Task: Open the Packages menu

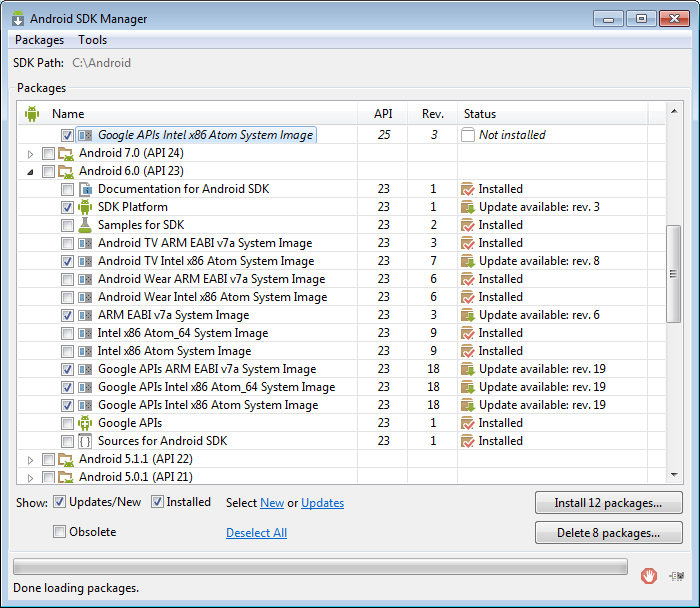Action: tap(40, 40)
